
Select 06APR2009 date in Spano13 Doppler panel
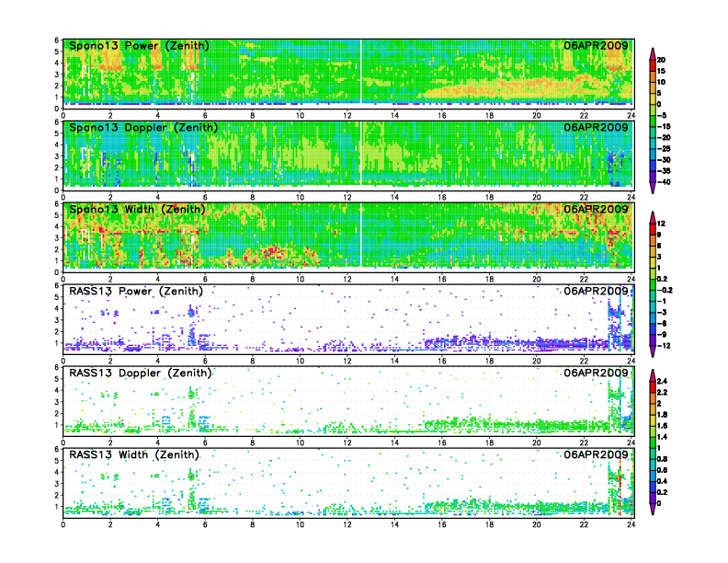[596, 127]
